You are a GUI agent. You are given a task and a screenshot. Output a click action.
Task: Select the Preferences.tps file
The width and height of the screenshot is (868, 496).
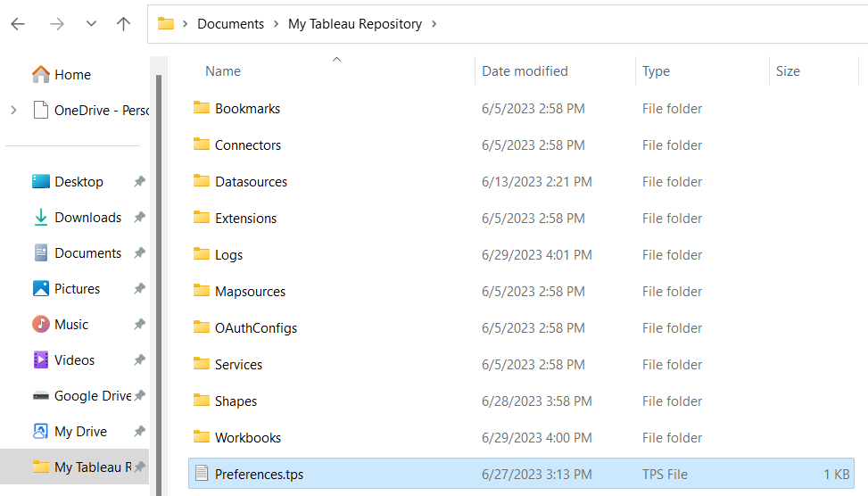pos(521,474)
